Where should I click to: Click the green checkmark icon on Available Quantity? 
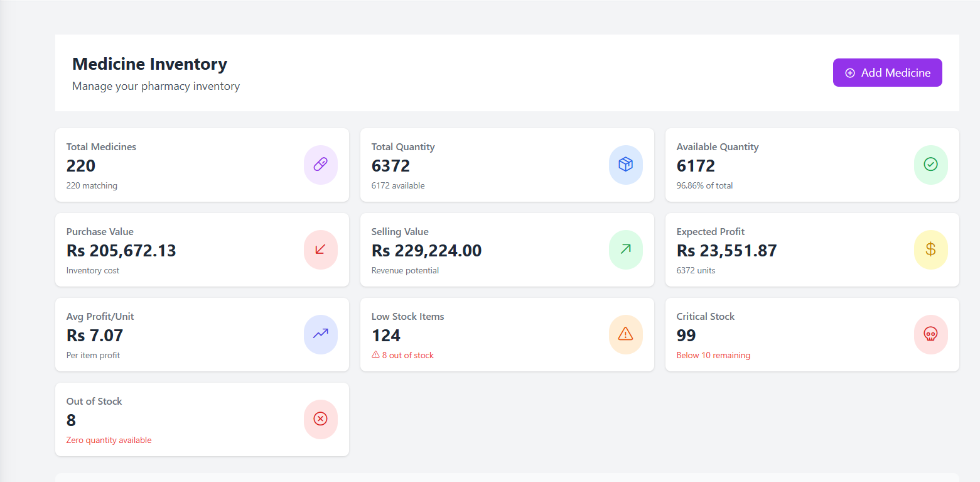(x=930, y=165)
